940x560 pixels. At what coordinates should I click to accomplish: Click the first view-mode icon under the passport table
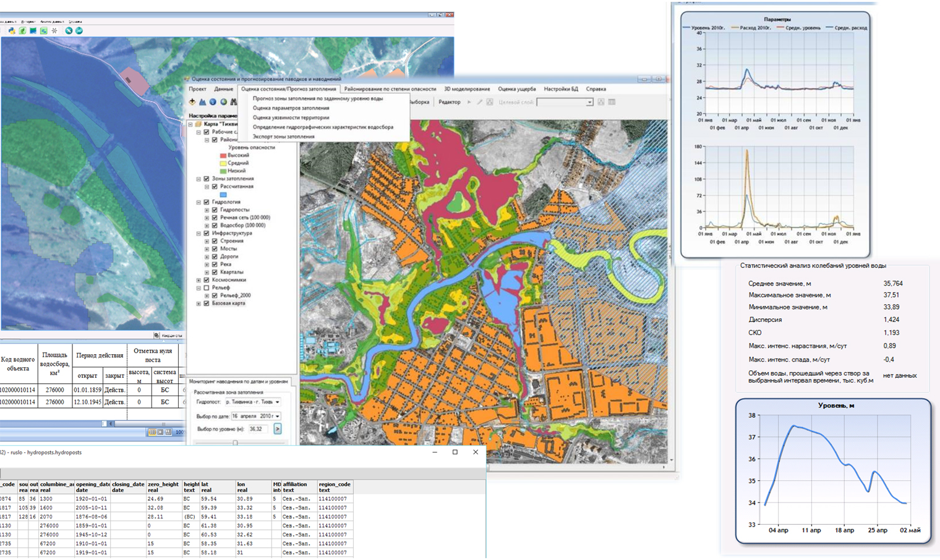[152, 432]
